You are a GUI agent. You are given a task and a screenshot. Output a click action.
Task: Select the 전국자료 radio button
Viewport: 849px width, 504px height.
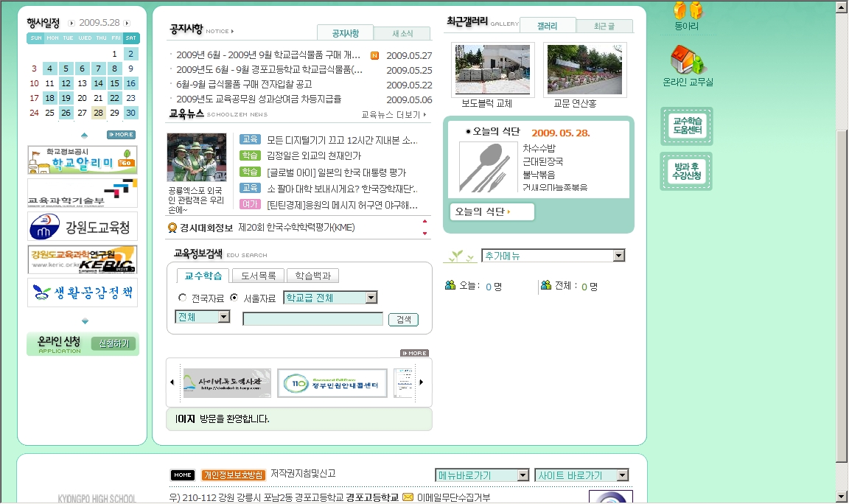point(183,298)
